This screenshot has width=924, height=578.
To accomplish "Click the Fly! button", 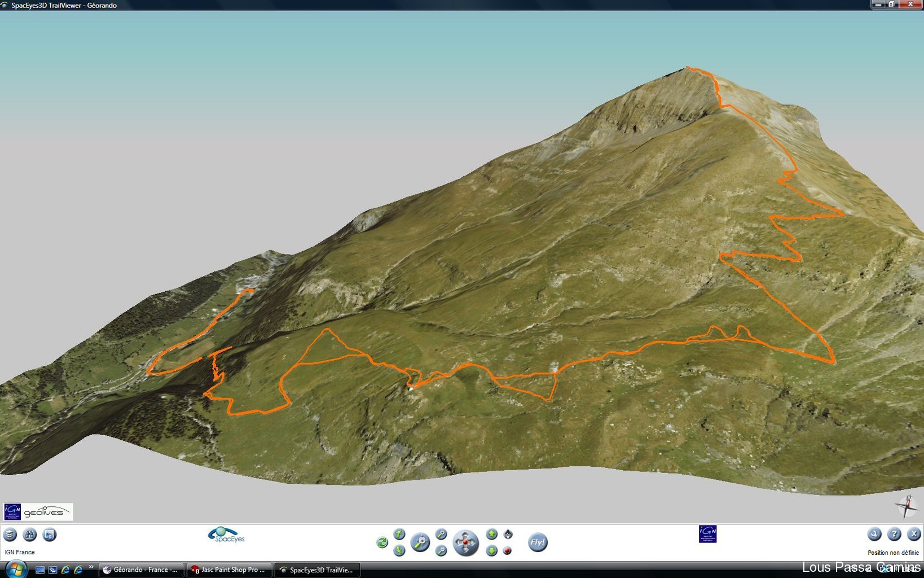I will (538, 542).
